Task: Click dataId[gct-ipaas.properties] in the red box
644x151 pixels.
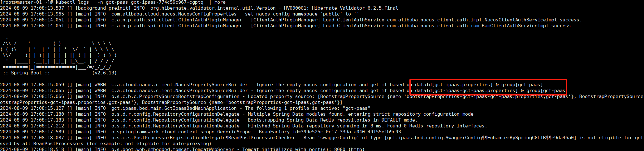Action: 454,85
